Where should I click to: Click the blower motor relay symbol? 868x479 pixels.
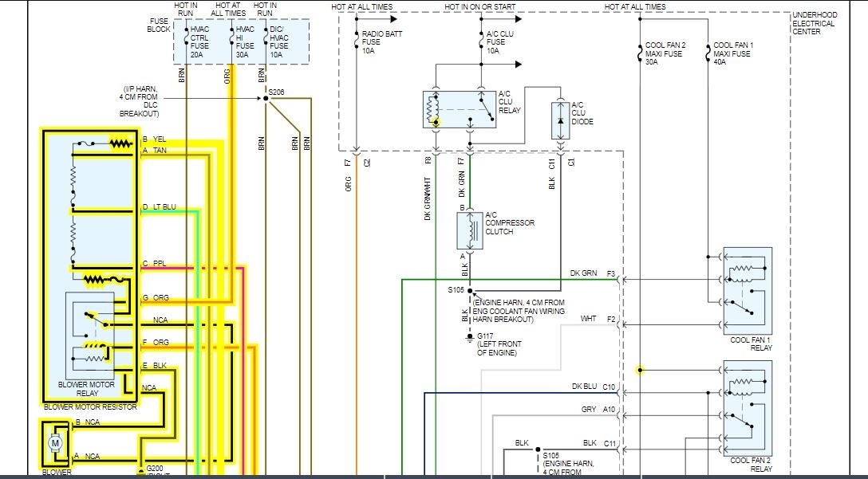pyautogui.click(x=90, y=336)
